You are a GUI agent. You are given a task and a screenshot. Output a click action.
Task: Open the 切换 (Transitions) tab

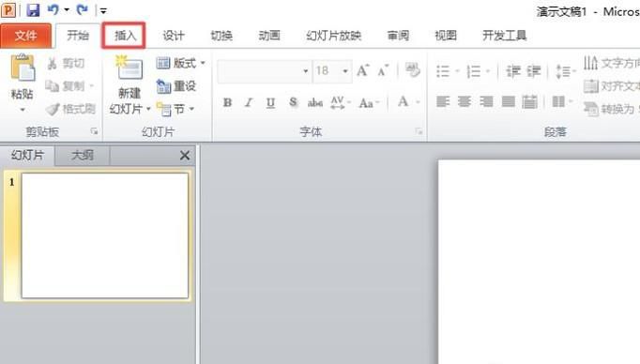coord(221,36)
